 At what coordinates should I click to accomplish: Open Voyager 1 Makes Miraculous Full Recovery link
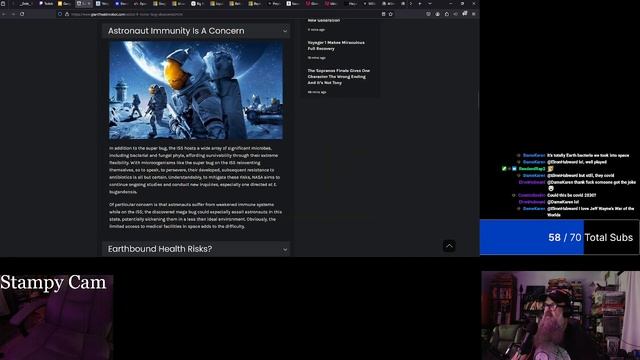tap(336, 45)
